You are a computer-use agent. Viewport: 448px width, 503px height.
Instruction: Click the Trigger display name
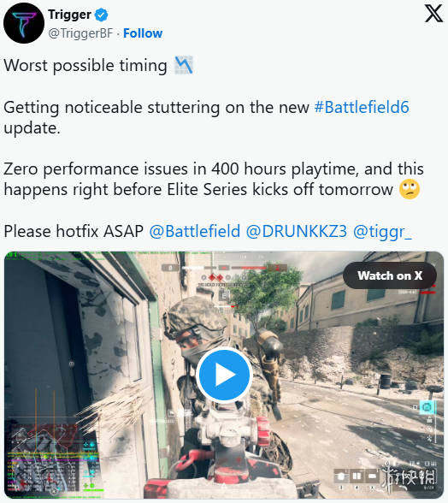pyautogui.click(x=69, y=15)
